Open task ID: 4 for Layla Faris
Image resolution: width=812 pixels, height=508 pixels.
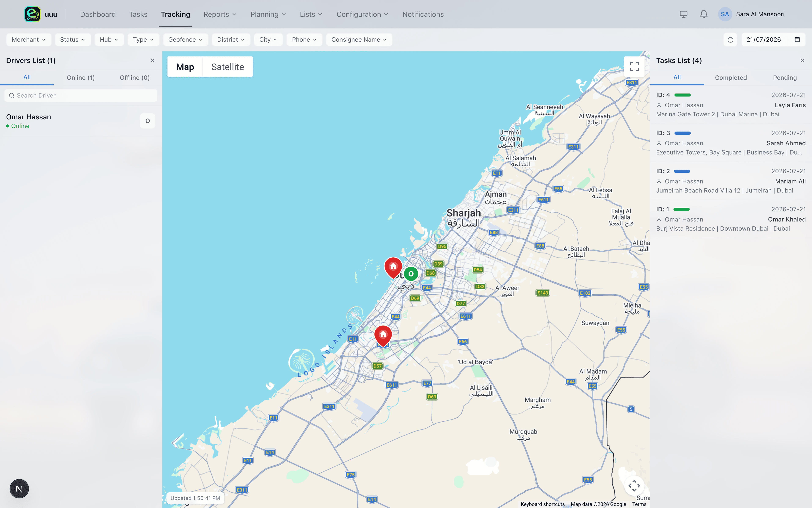point(731,105)
